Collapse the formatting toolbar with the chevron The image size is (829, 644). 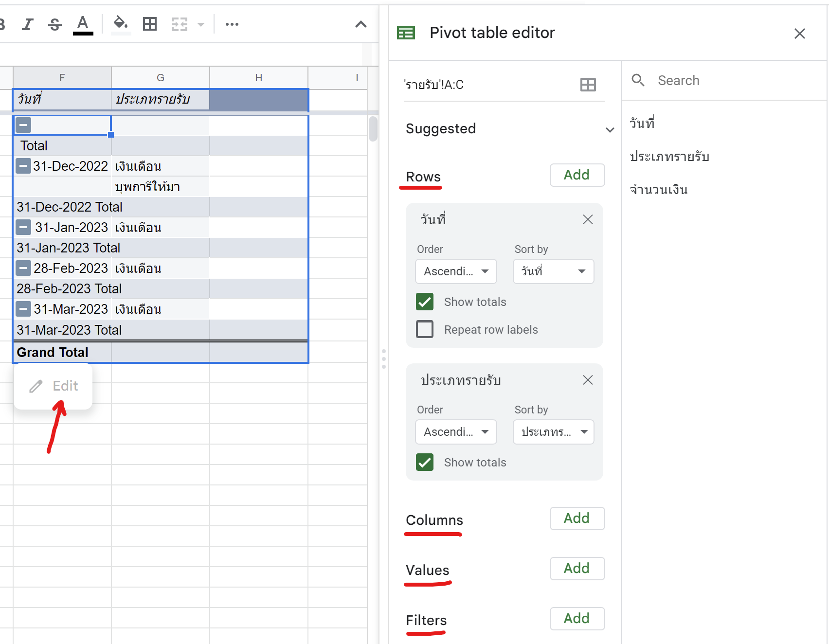[360, 24]
